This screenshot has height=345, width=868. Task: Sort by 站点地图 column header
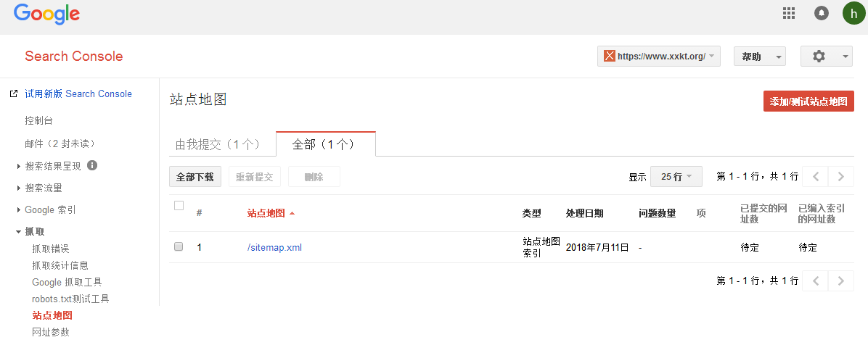266,213
